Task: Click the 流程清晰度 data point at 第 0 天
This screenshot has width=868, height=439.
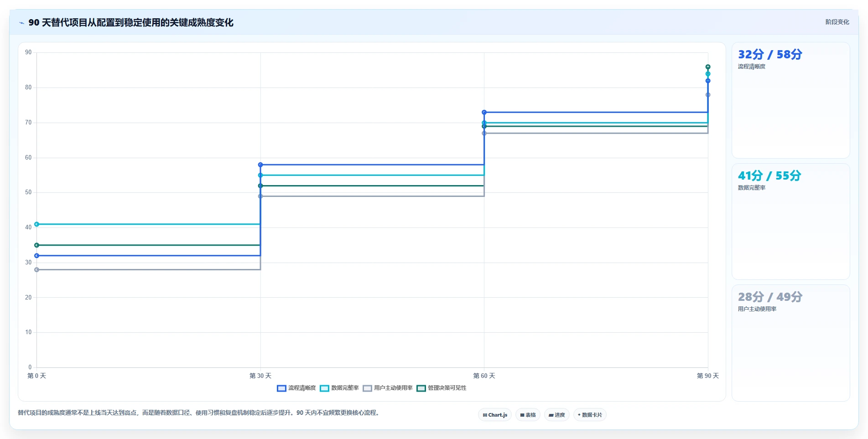Action: (36, 256)
